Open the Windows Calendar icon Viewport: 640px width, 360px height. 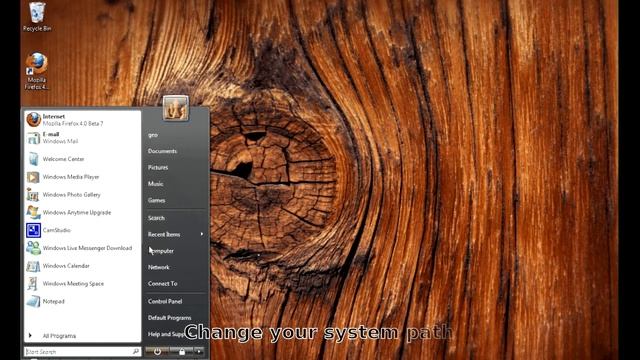pos(33,266)
